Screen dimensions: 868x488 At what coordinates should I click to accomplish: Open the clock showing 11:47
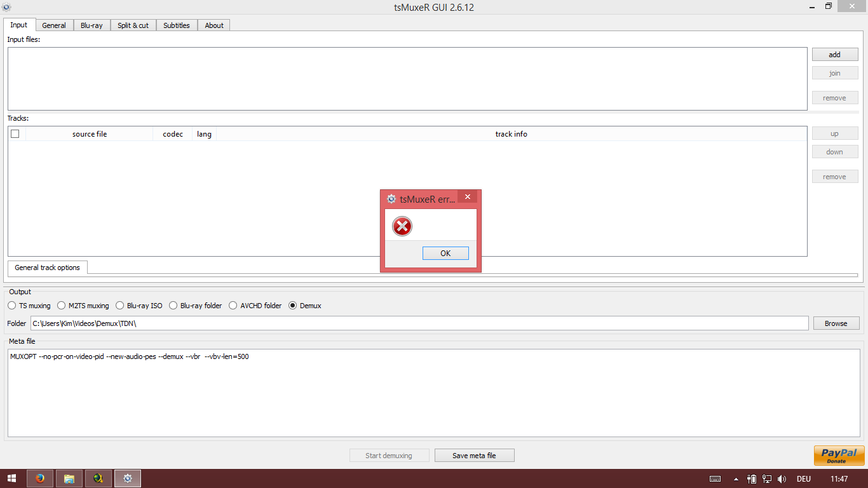tap(839, 478)
